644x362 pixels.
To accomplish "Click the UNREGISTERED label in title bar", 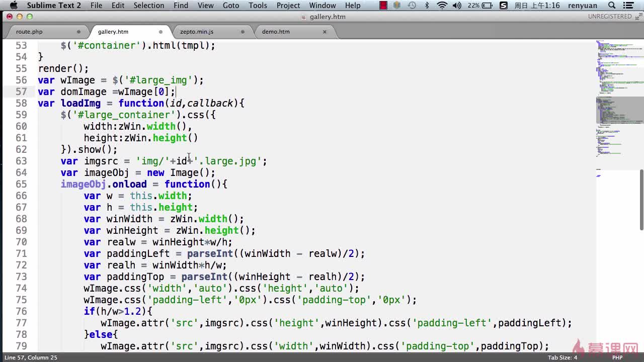I will pos(610,17).
